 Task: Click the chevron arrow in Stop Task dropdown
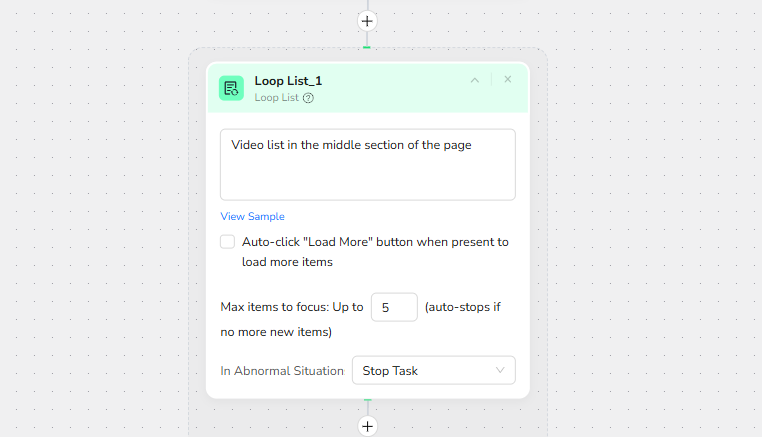(500, 370)
